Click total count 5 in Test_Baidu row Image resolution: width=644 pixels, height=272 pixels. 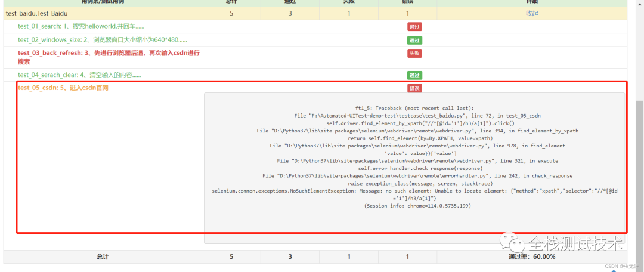pyautogui.click(x=231, y=13)
